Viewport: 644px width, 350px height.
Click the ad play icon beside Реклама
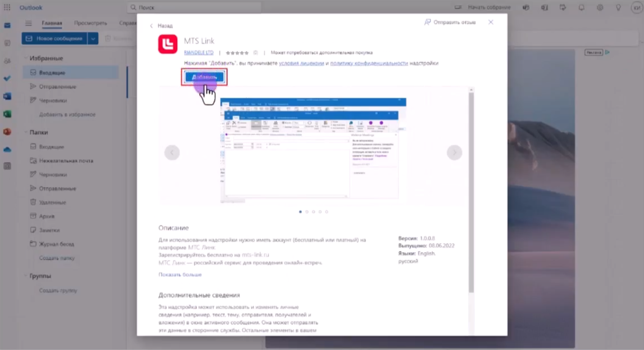[x=608, y=52]
